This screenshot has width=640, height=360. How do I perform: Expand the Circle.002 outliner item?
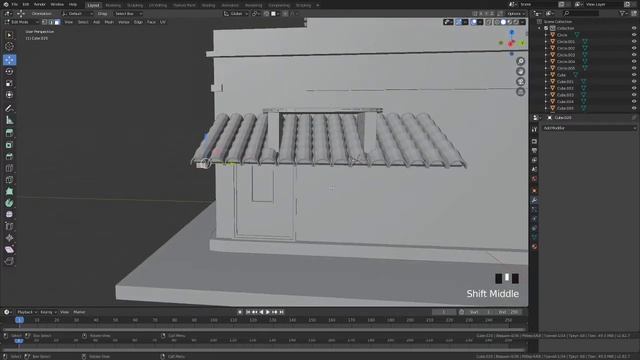(546, 48)
